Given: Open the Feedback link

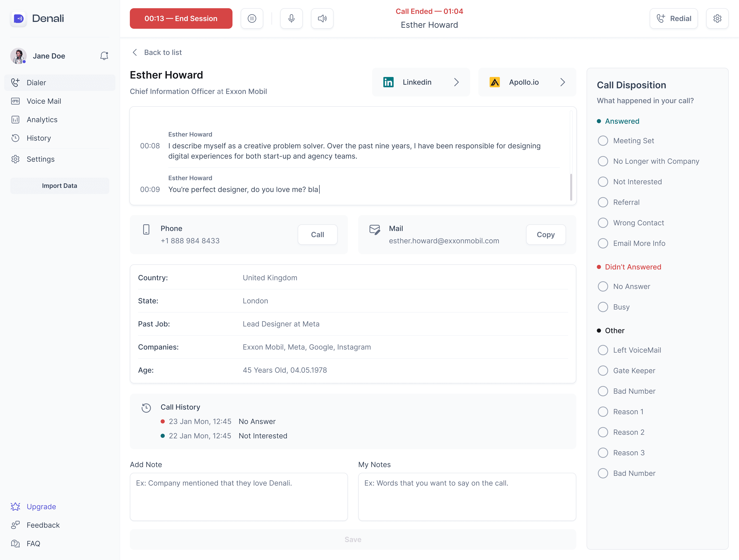Looking at the screenshot, I should (43, 525).
